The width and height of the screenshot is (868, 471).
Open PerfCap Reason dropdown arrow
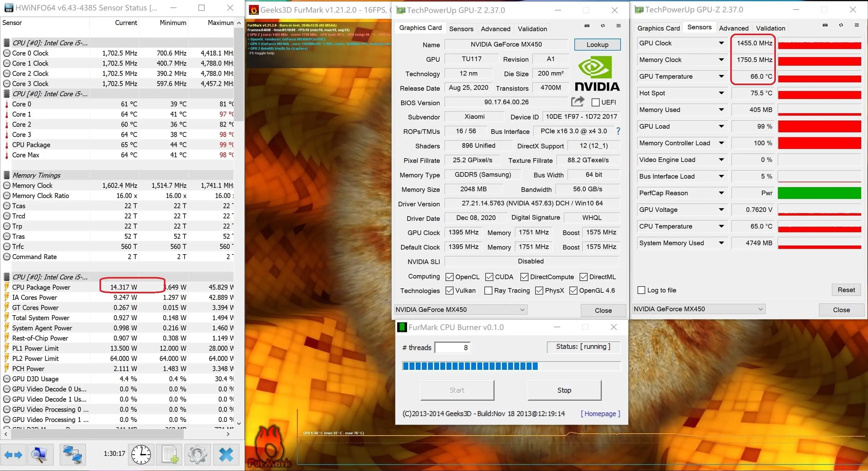click(x=721, y=193)
